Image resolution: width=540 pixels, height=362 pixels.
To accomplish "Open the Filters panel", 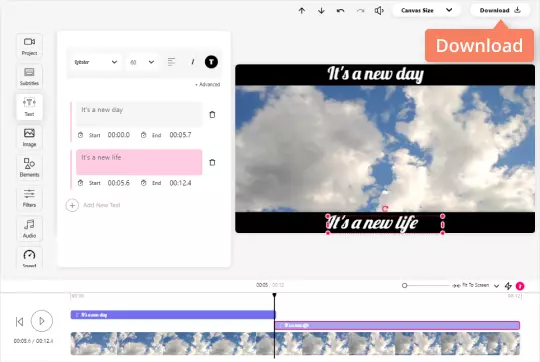I will click(x=29, y=198).
